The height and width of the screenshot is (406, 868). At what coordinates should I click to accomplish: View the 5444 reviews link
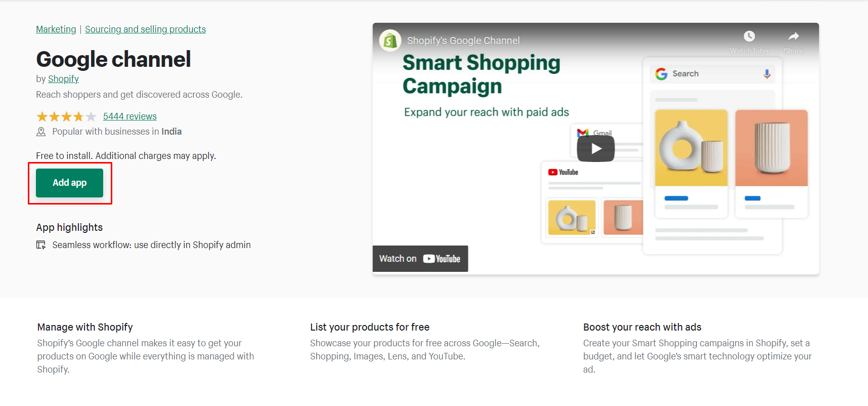coord(130,116)
